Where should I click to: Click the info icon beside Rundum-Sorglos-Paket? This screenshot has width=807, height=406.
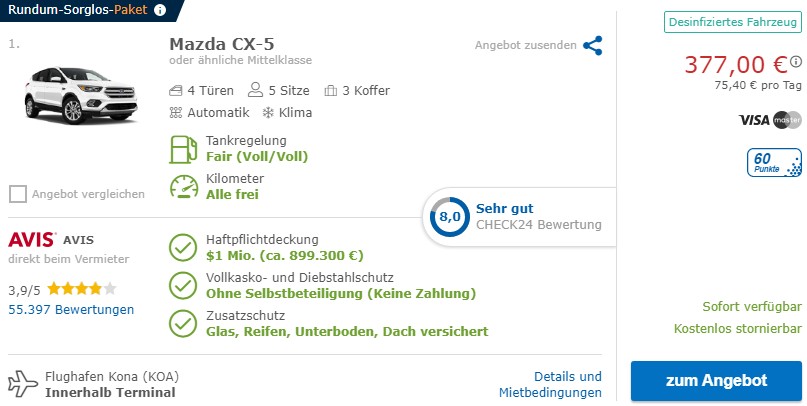pos(160,10)
